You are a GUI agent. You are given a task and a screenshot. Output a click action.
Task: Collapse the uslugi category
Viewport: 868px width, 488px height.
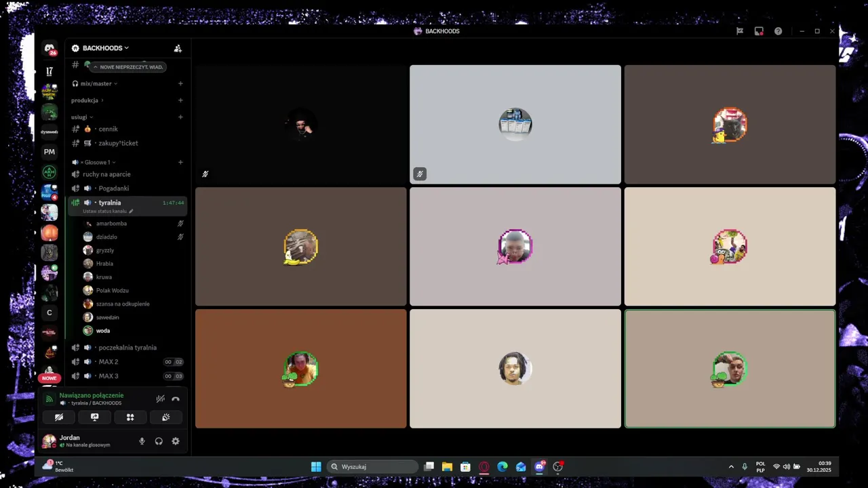point(82,117)
